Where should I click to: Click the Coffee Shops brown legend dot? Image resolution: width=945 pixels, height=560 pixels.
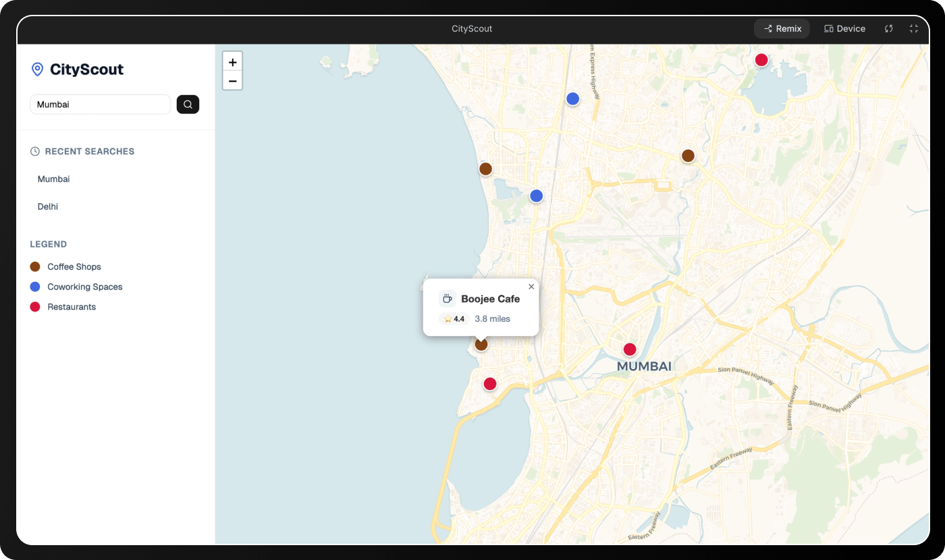point(35,267)
